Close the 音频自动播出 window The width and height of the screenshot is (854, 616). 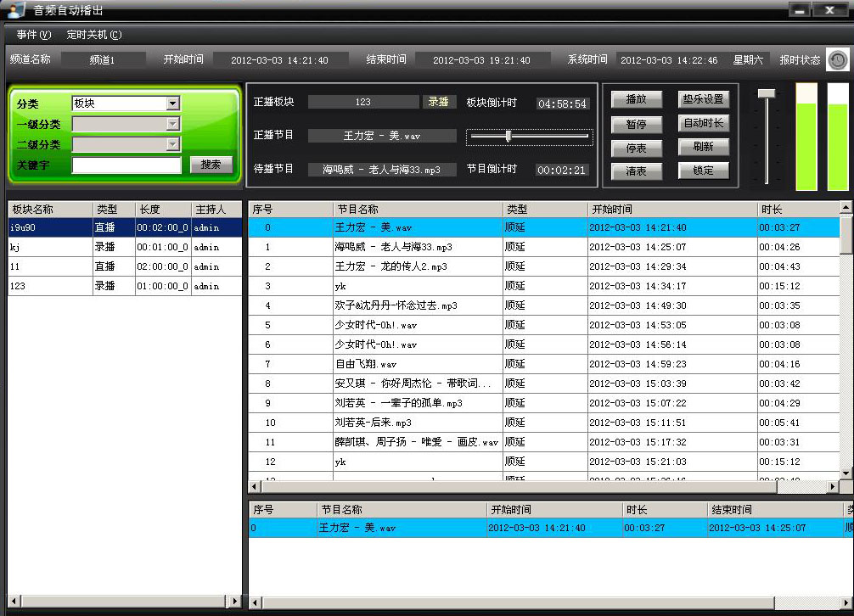829,10
